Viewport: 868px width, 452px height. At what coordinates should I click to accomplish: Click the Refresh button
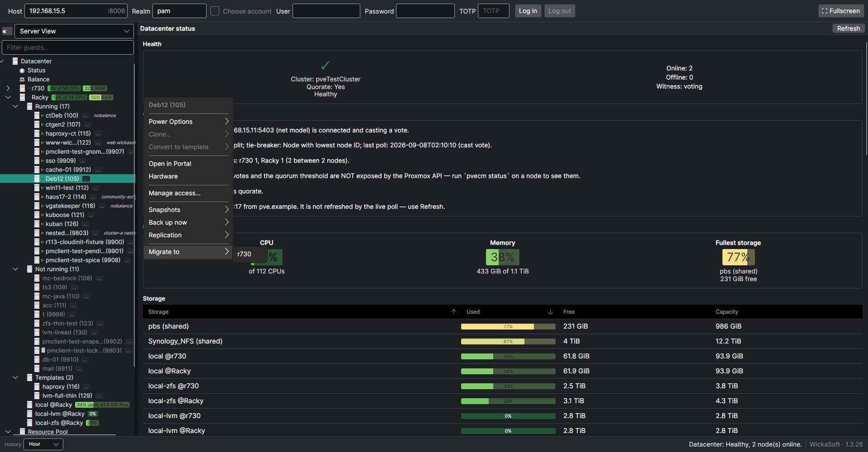[849, 28]
